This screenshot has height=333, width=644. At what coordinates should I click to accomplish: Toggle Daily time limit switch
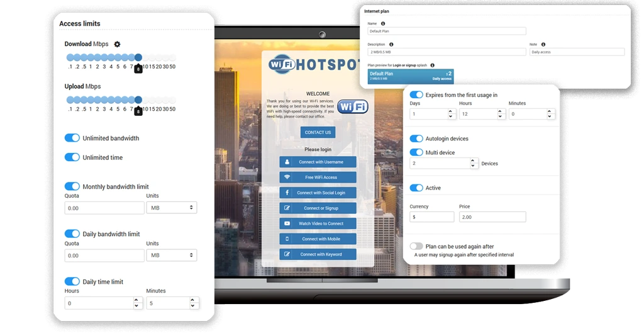pos(72,281)
